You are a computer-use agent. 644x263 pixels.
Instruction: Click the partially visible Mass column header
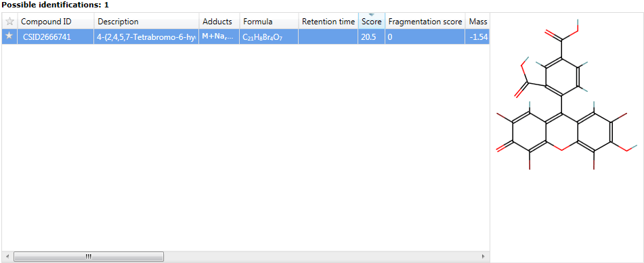[x=477, y=22]
